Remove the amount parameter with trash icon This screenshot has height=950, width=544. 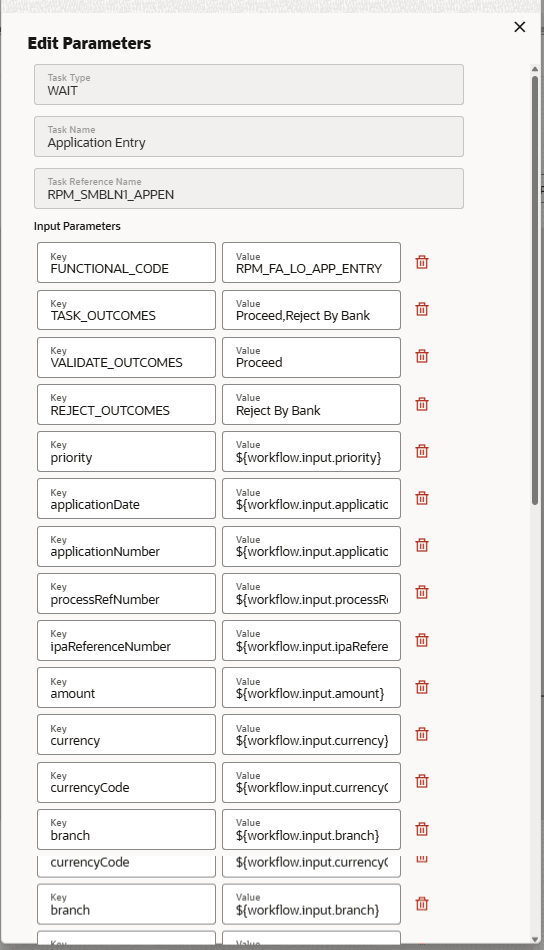pyautogui.click(x=422, y=687)
